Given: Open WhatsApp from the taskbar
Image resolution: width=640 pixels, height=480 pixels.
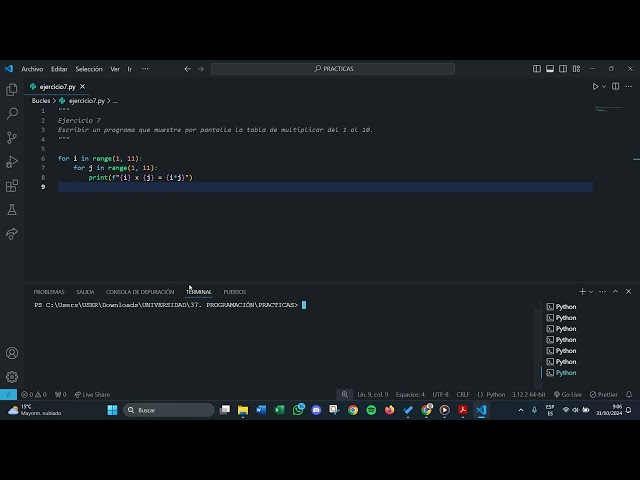Looking at the screenshot, I should 298,410.
